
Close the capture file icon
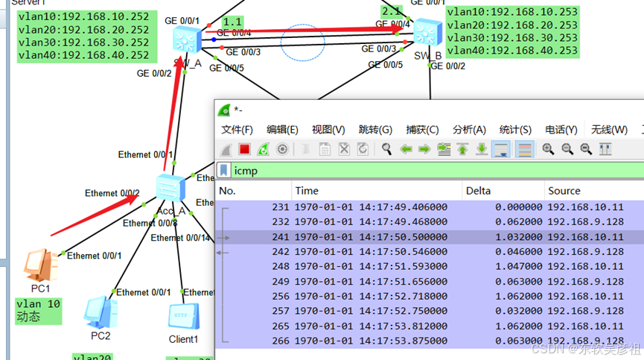[x=344, y=149]
